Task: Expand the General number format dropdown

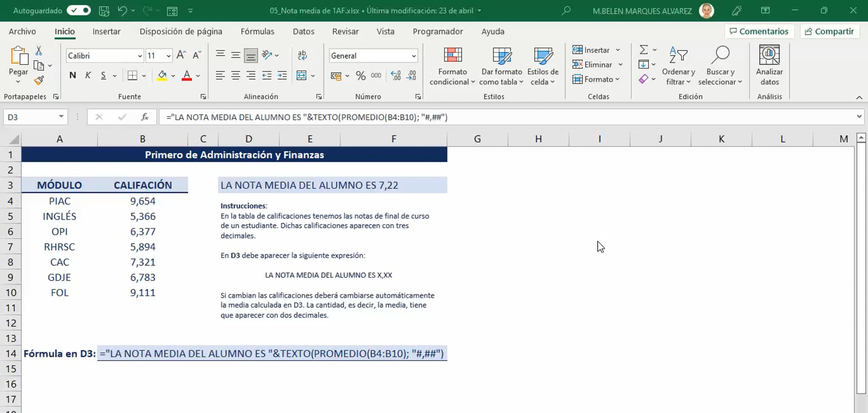Action: [413, 56]
